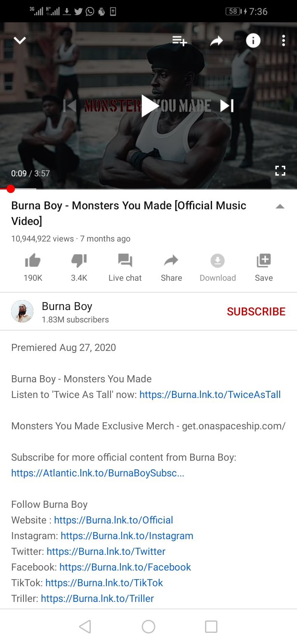Open the three-dot more options menu
The image size is (297, 644).
pos(283,40)
